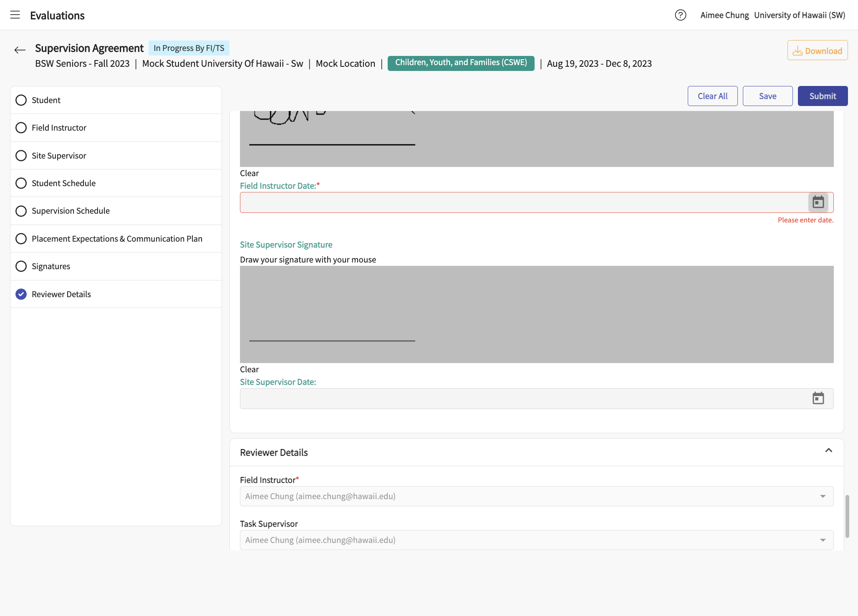This screenshot has height=616, width=858.
Task: Open the Field Instructor dropdown
Action: point(537,496)
